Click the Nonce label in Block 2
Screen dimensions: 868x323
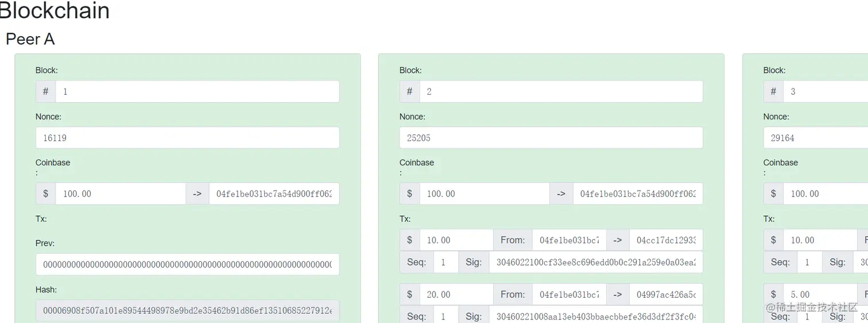point(412,116)
